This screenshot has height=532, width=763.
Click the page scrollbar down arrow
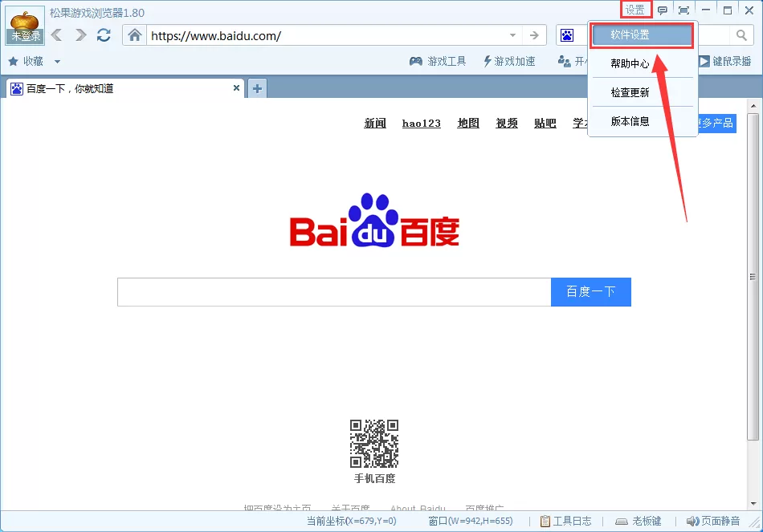(x=753, y=504)
